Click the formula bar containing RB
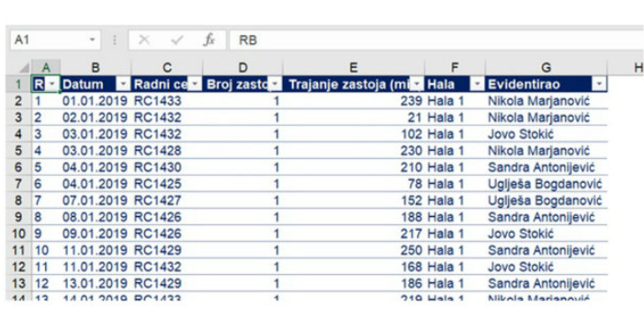The image size is (644, 331). pyautogui.click(x=435, y=40)
